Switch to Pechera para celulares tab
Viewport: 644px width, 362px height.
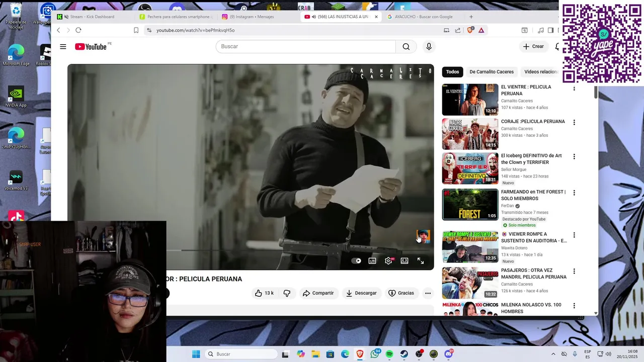pos(175,17)
